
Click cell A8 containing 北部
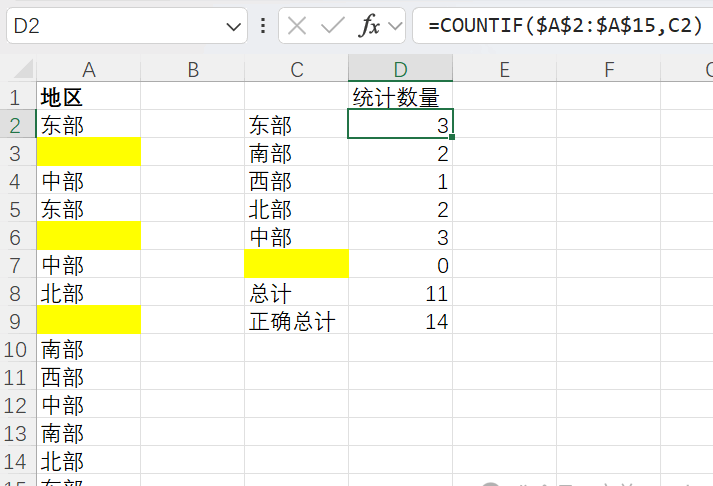[89, 294]
